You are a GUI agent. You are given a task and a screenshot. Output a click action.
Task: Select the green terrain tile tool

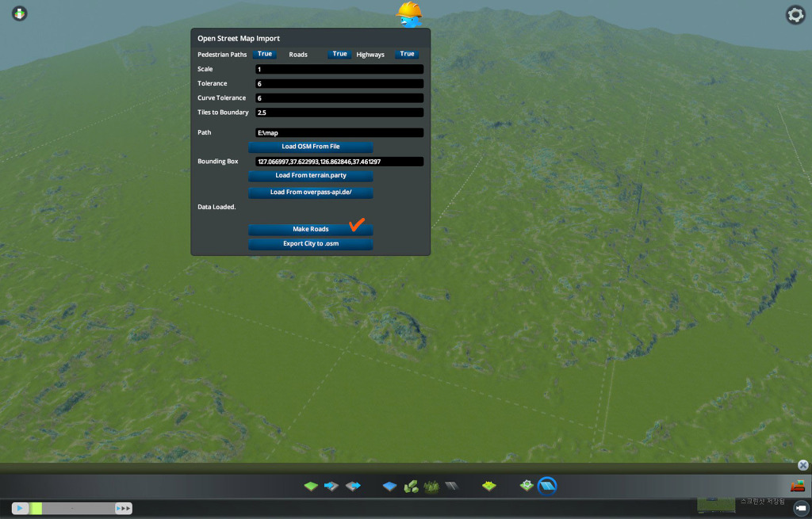click(x=311, y=486)
